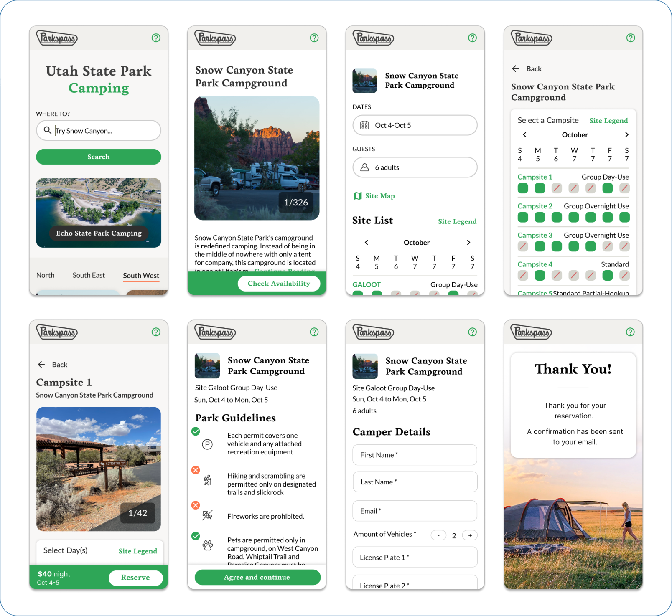Image resolution: width=672 pixels, height=616 pixels.
Task: Click the Site Map map icon
Action: [358, 196]
